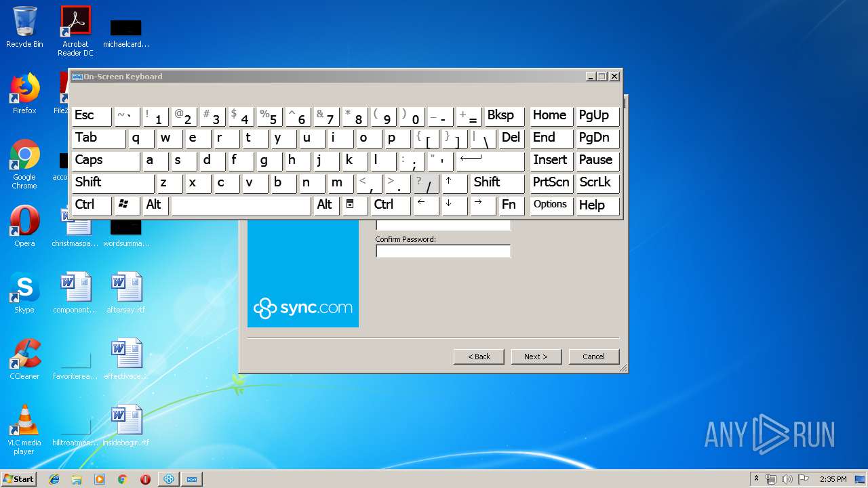Toggle the Caps key
868x488 pixels.
click(x=105, y=160)
